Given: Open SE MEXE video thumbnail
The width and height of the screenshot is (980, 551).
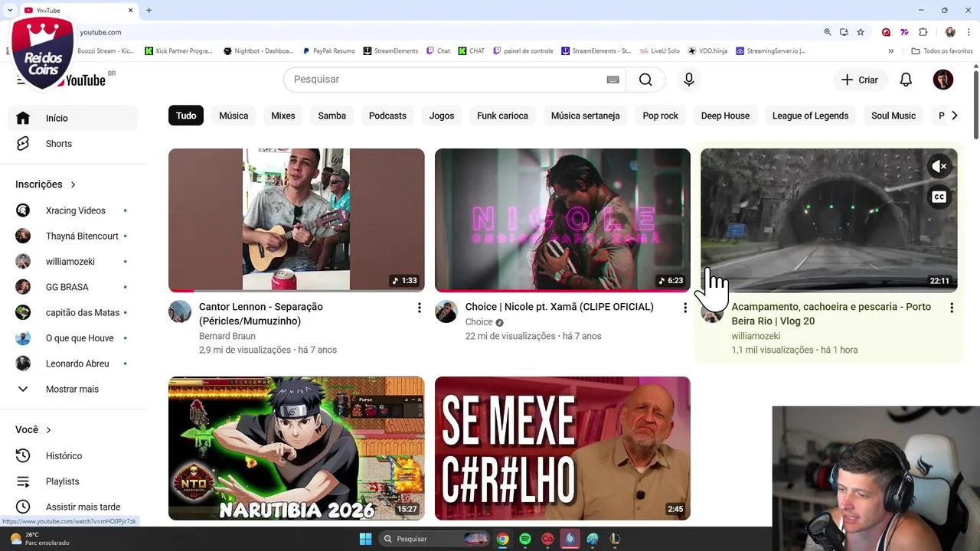Looking at the screenshot, I should tap(563, 448).
